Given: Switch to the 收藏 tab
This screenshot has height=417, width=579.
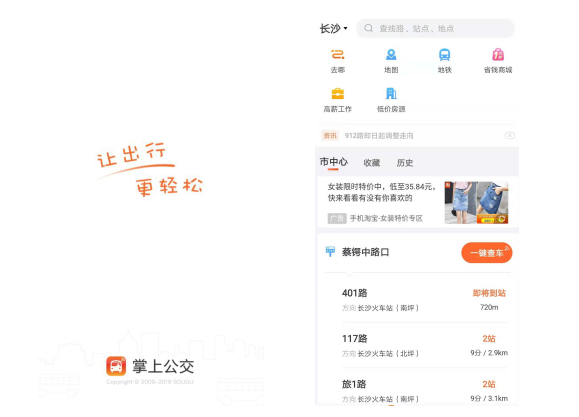Looking at the screenshot, I should click(371, 163).
